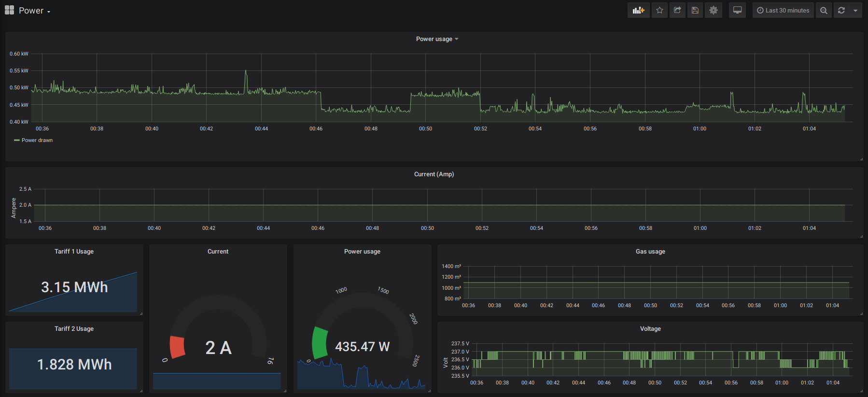Click the 2 A gauge value
Viewport: 868px width, 397px height.
coord(218,348)
